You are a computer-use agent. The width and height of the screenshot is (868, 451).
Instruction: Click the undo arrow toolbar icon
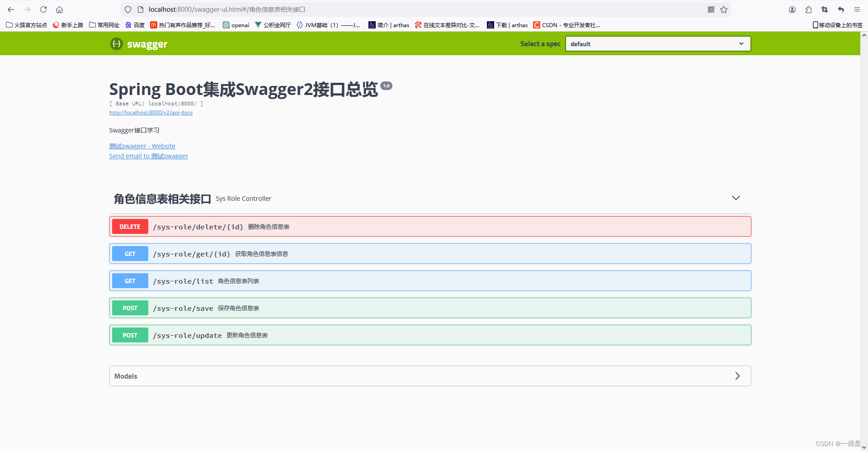pos(841,9)
